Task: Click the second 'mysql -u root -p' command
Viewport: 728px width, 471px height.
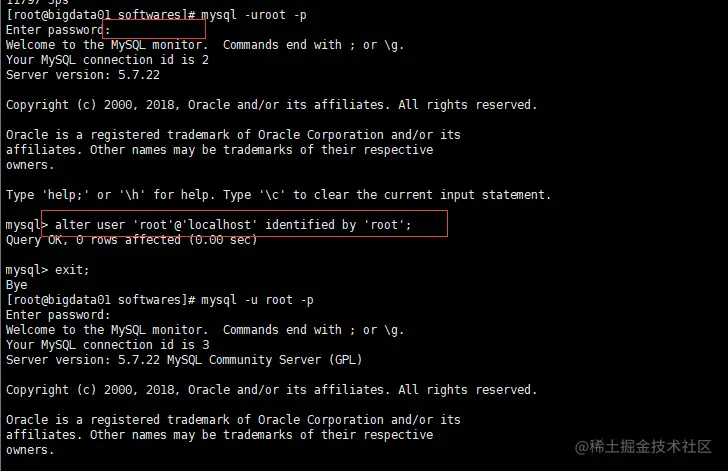Action: click(257, 300)
